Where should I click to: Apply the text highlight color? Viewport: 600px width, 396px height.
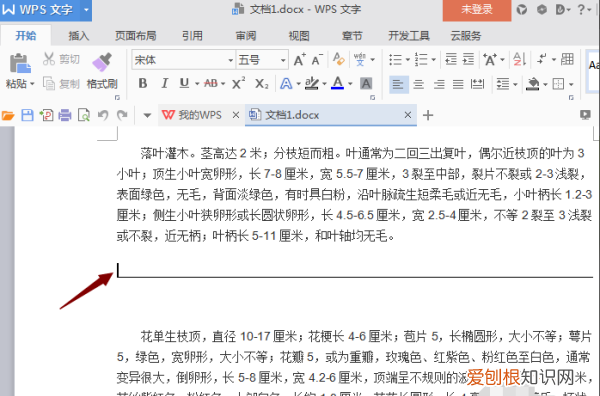311,83
